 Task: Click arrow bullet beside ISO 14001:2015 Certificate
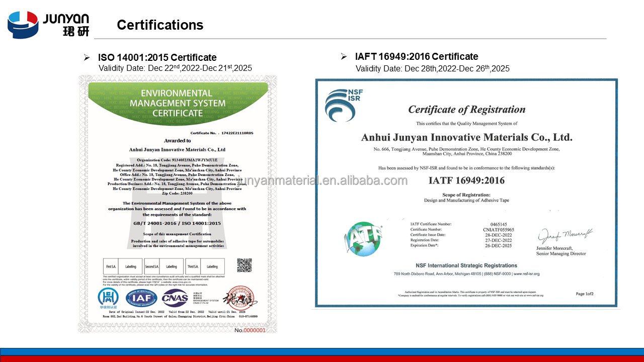(87, 58)
